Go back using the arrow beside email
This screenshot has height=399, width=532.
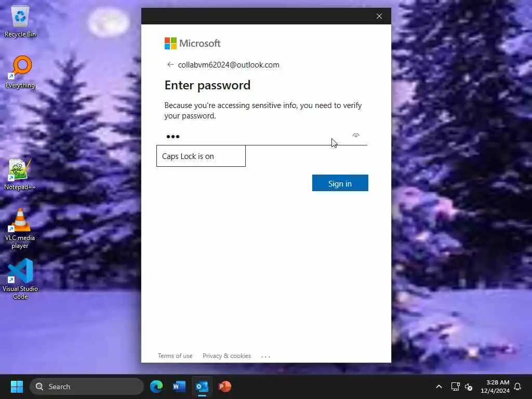170,64
